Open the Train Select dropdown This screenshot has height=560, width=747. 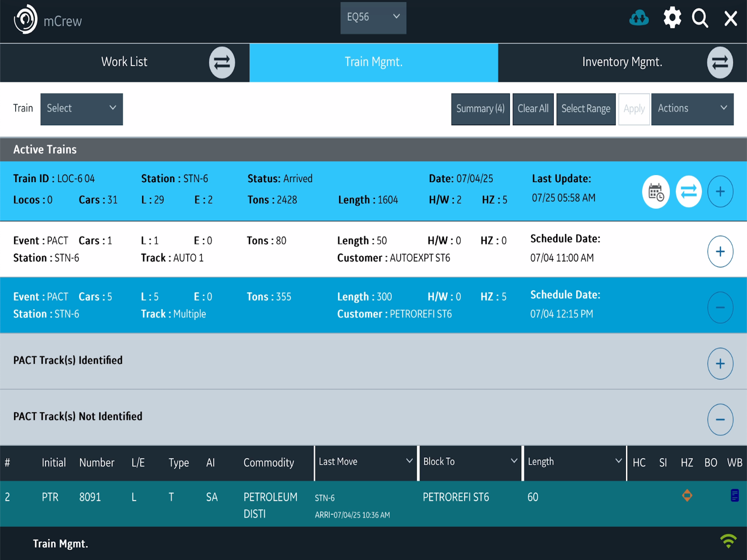[82, 109]
